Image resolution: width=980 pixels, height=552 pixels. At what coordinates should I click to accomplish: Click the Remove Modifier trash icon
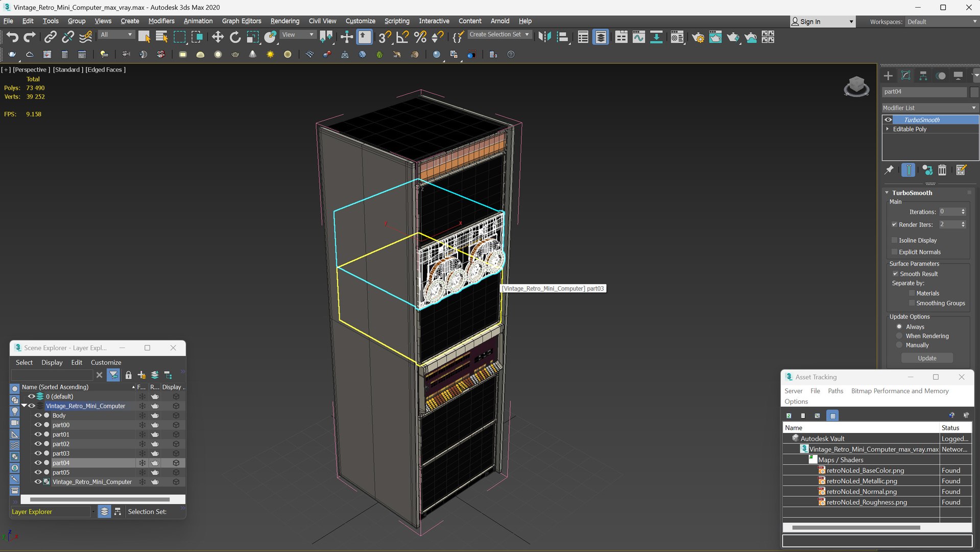(x=942, y=170)
